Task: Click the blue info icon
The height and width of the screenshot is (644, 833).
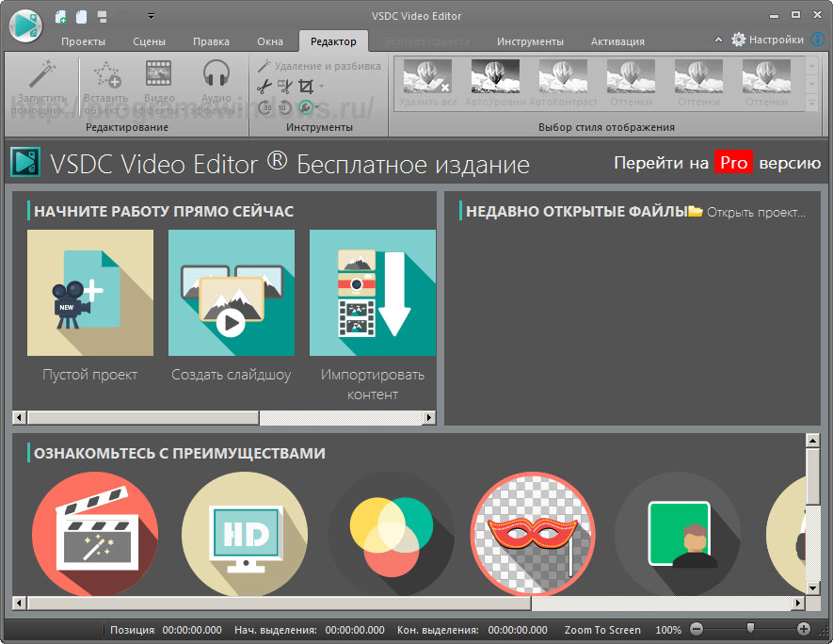Action: pos(818,40)
